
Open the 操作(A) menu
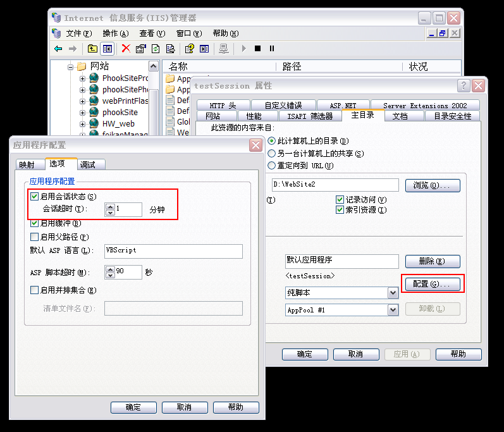coord(115,33)
